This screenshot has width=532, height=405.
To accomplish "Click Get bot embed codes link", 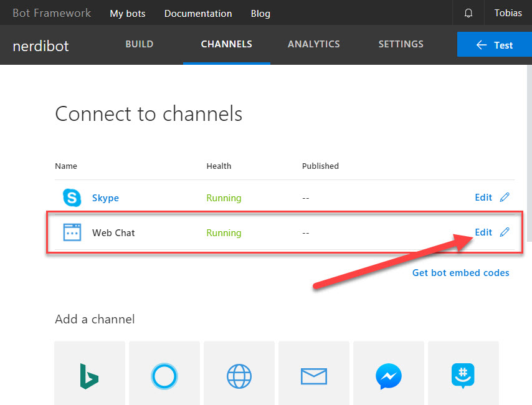I will click(x=461, y=273).
